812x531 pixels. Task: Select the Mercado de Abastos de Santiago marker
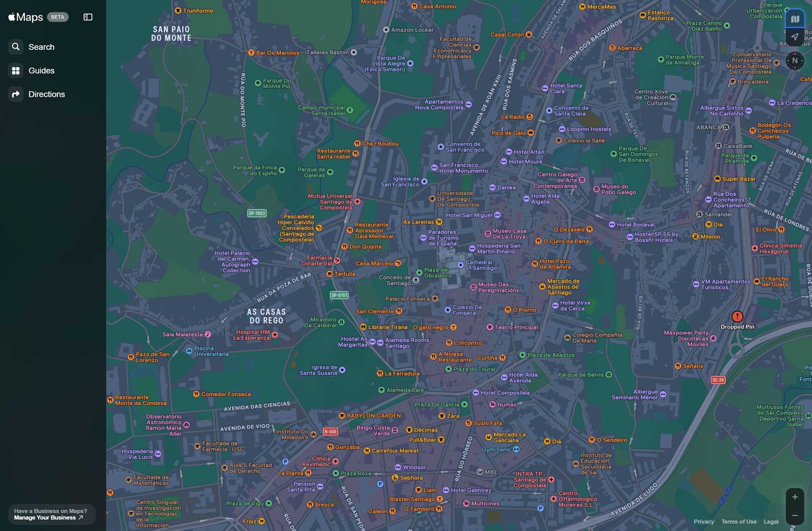pos(542,287)
